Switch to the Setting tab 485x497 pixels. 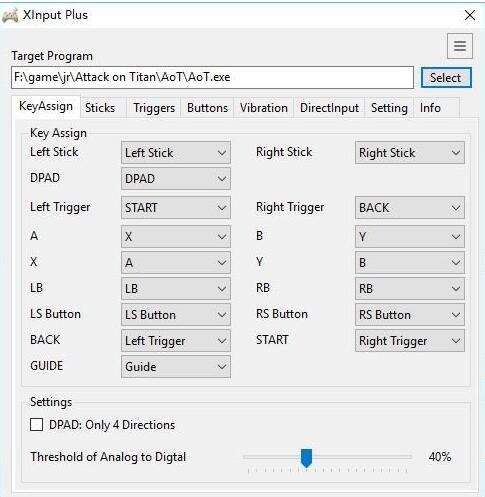(389, 108)
